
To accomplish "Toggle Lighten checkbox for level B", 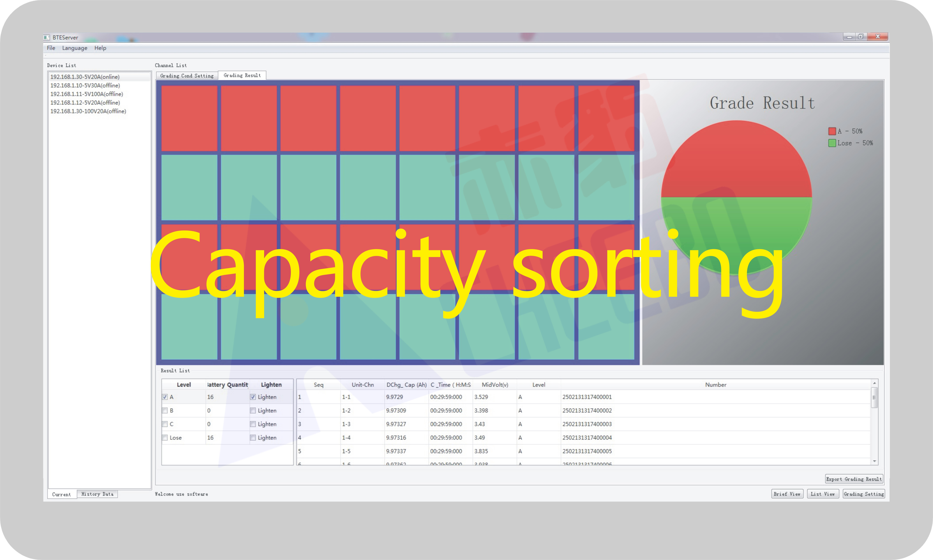I will [x=253, y=411].
